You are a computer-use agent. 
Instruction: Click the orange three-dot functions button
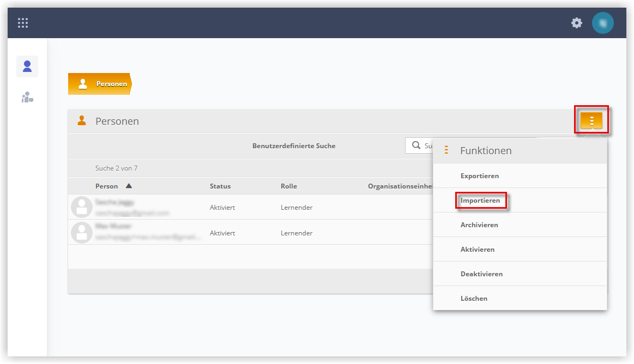(x=591, y=120)
